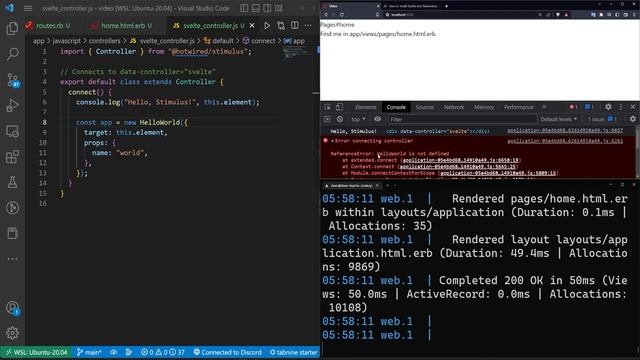
Task: Open the 'top' JavaScript context dropdown
Action: 358,119
